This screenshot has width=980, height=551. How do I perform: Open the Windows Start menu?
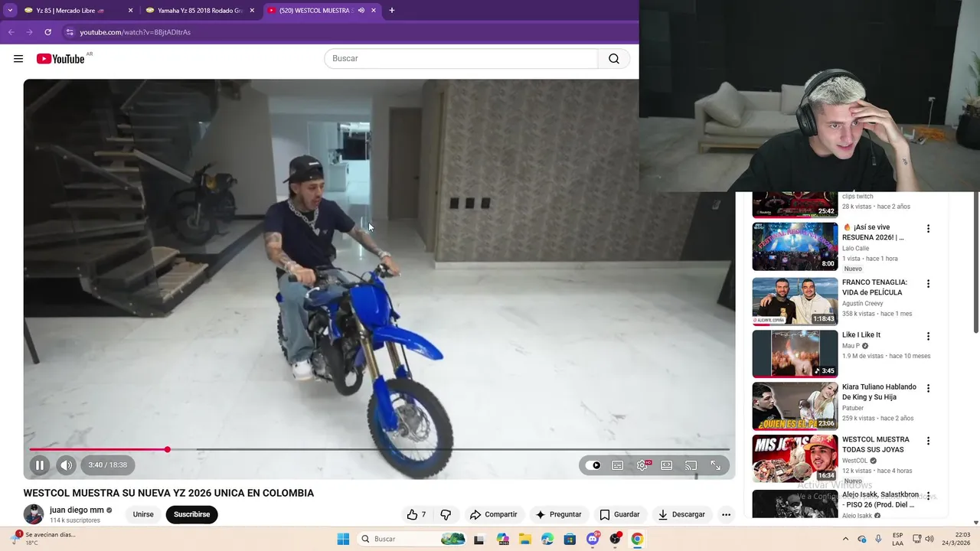click(x=343, y=539)
